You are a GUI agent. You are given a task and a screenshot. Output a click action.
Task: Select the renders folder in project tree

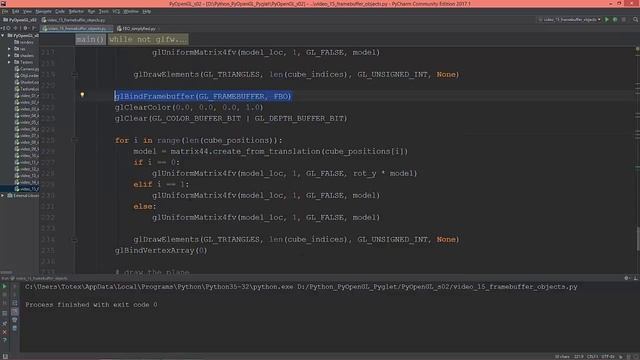pos(24,42)
